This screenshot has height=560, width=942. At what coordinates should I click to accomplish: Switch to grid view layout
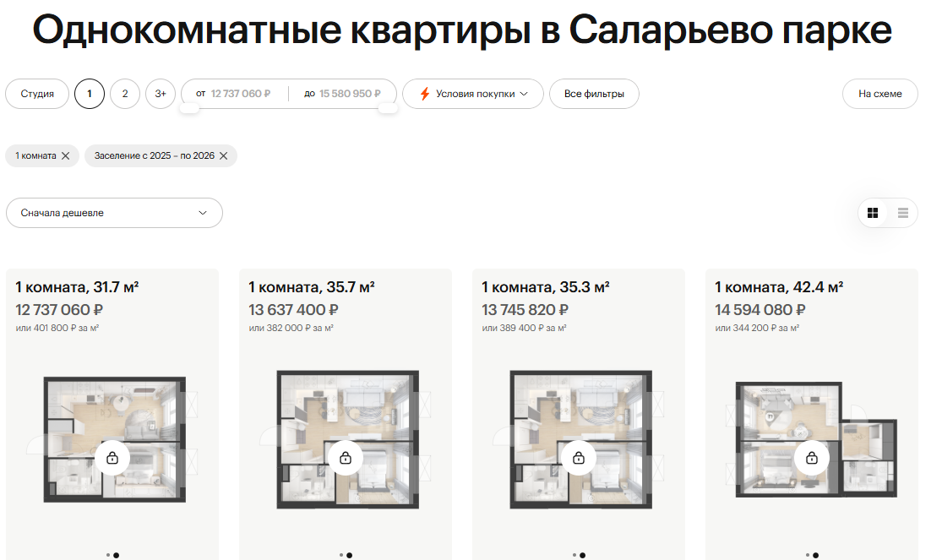(873, 213)
